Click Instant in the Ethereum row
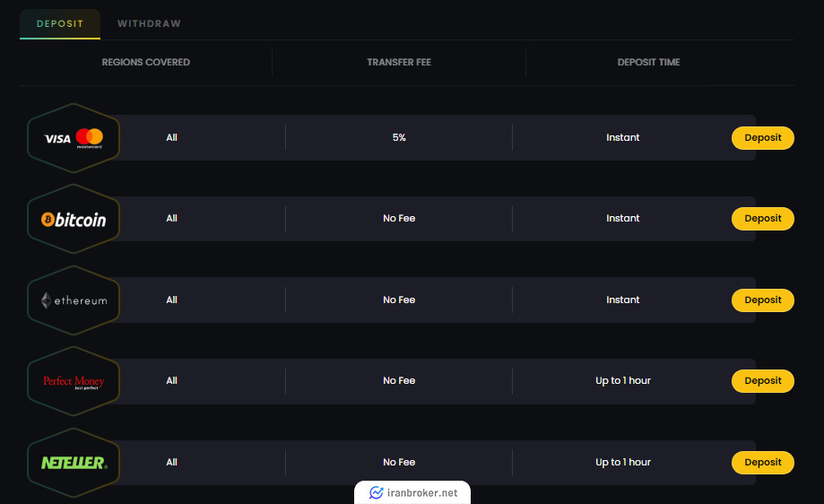 [623, 300]
